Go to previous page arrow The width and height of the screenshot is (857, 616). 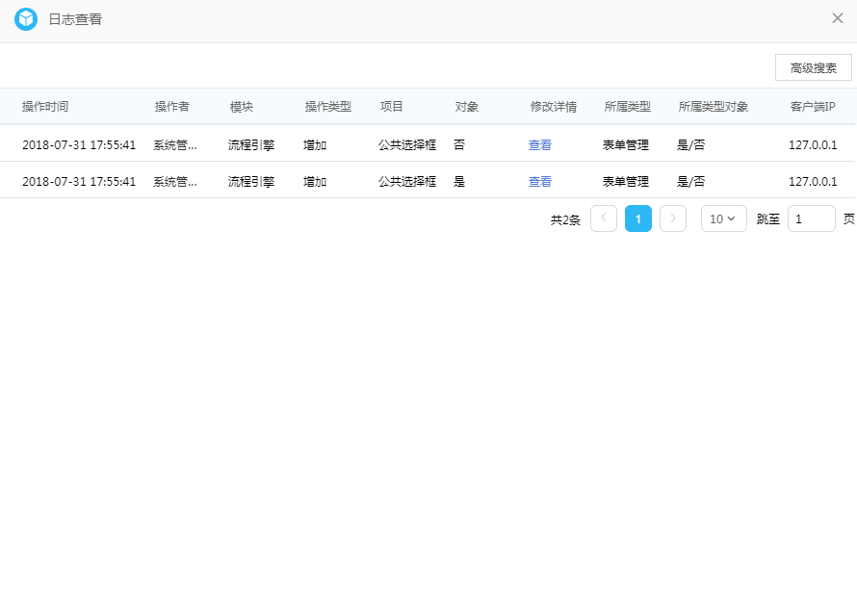pyautogui.click(x=604, y=219)
